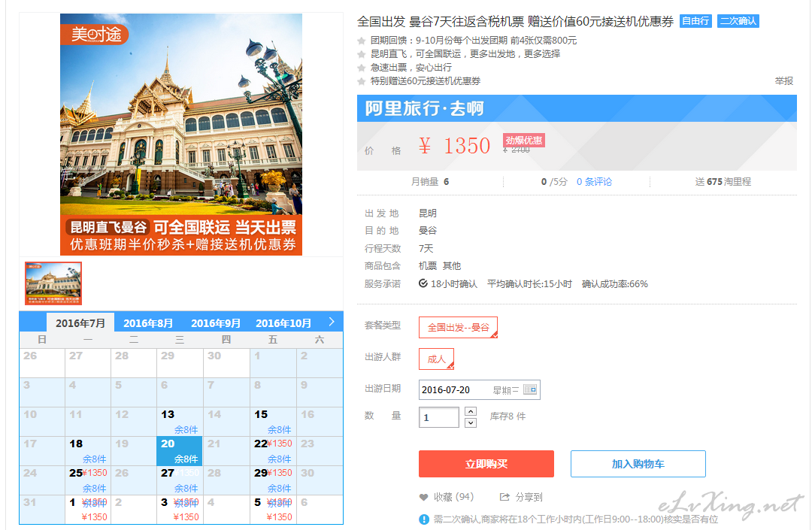Click the 急速出票，安心出行 highlight line
The height and width of the screenshot is (530, 812).
411,68
